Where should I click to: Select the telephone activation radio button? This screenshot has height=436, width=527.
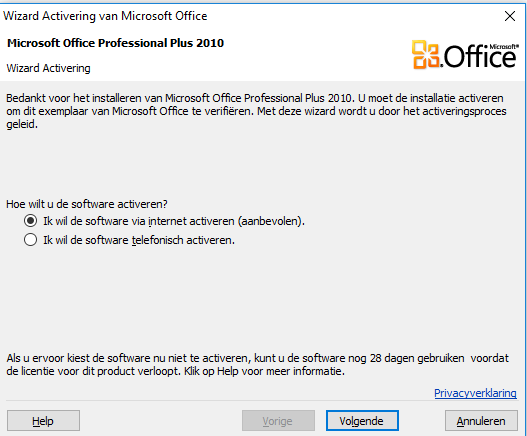tap(30, 240)
